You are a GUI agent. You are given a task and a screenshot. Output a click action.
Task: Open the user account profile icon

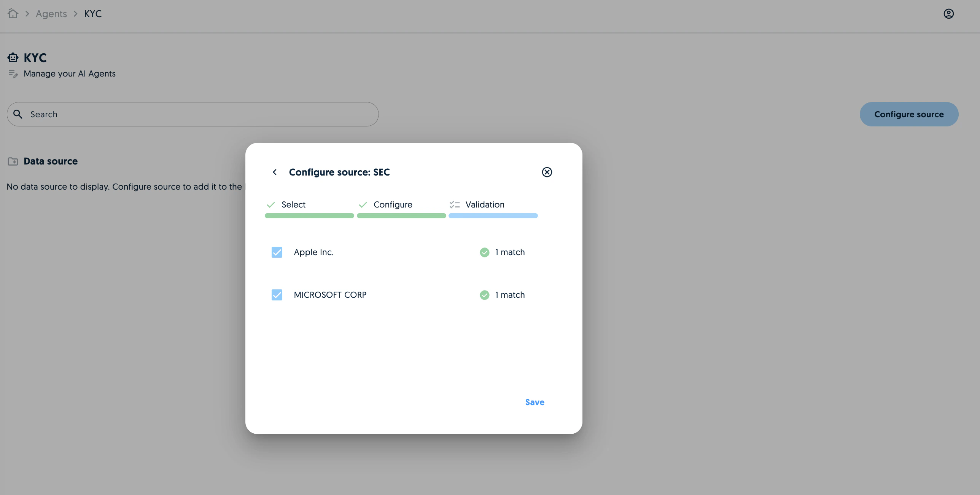coord(949,14)
